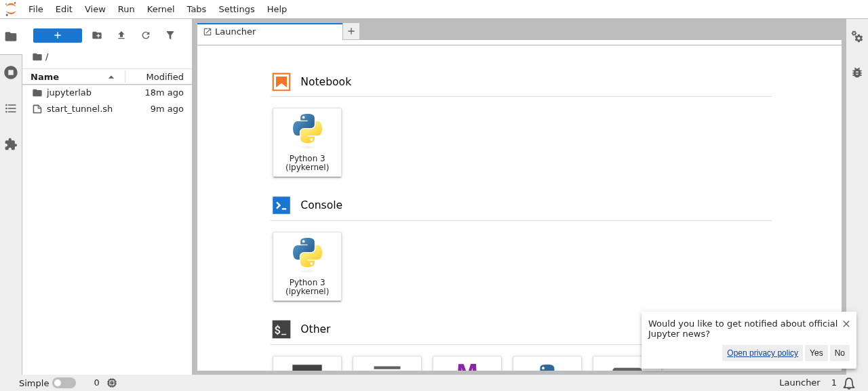The width and height of the screenshot is (868, 391).
Task: Click the Console section blue icon
Action: click(281, 205)
